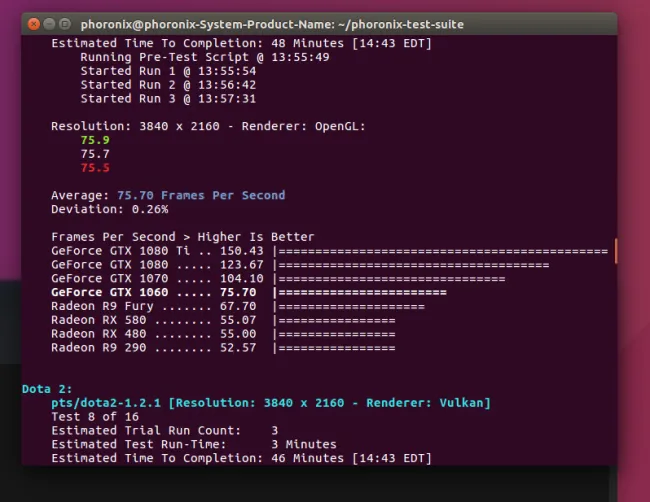Click the pts/dota2-1.2.1 Vulkan line
Image resolution: width=650 pixels, height=502 pixels.
(271, 403)
